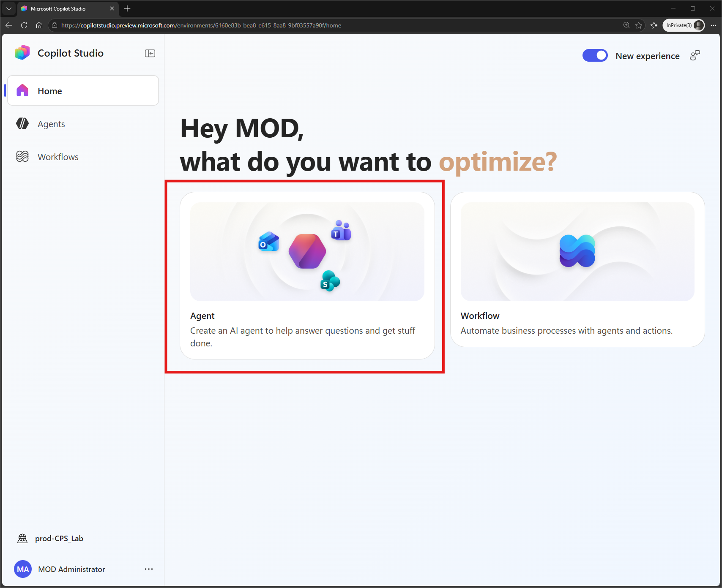Open more options for MOD Administrator
This screenshot has height=588, width=722.
click(149, 569)
